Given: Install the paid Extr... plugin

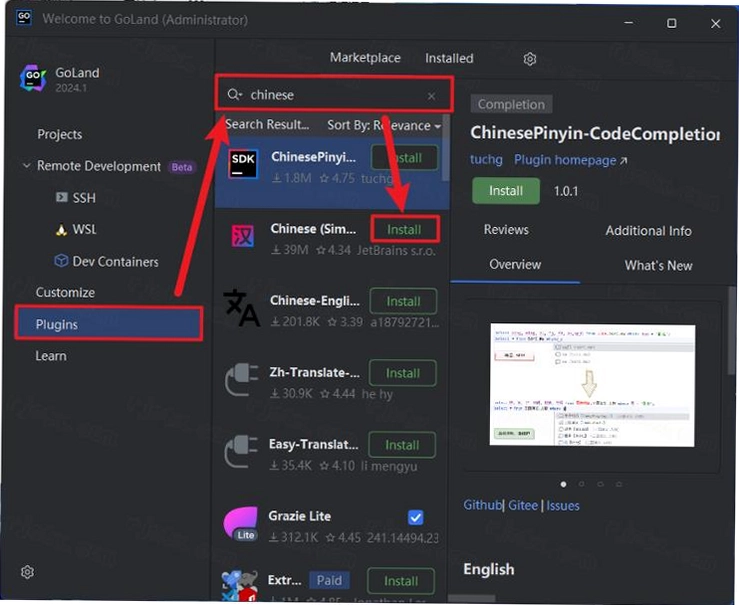Looking at the screenshot, I should point(401,581).
